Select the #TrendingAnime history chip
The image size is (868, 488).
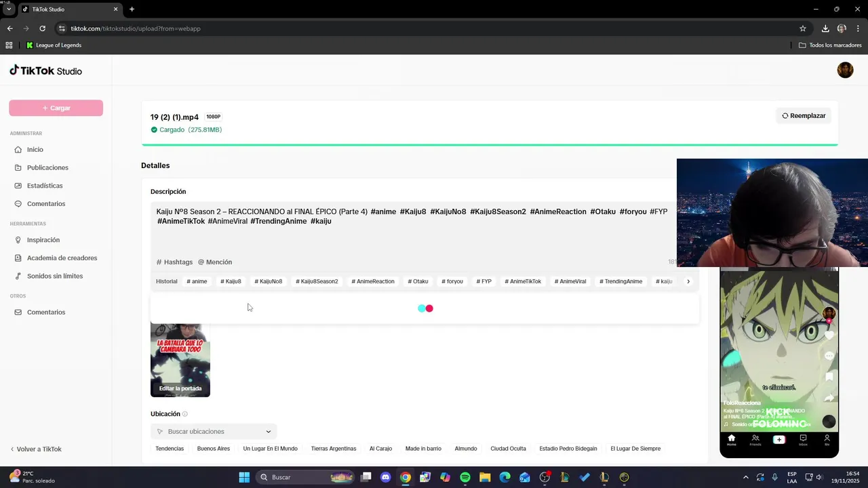(x=620, y=281)
